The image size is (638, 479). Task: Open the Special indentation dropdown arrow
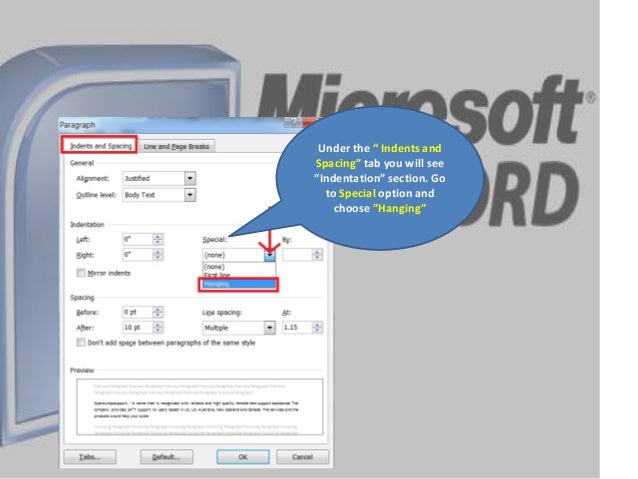pyautogui.click(x=270, y=255)
